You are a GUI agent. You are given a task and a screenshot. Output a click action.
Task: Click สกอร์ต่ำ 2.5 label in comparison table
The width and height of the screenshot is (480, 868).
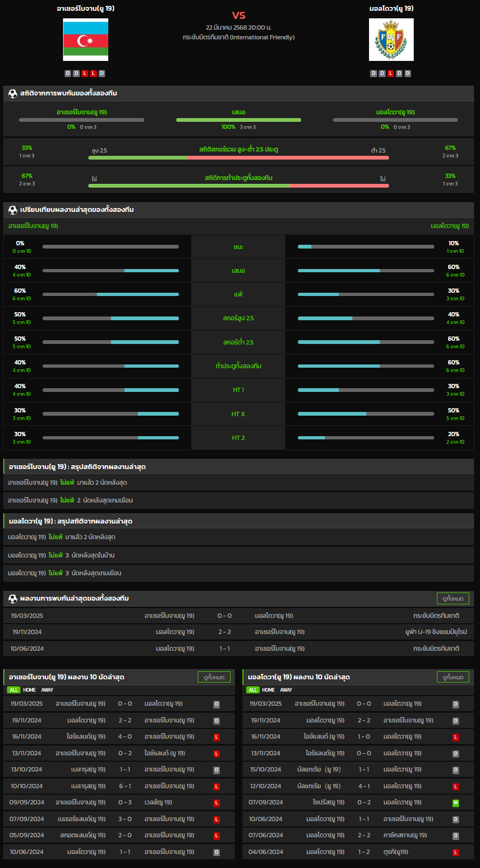click(x=238, y=342)
